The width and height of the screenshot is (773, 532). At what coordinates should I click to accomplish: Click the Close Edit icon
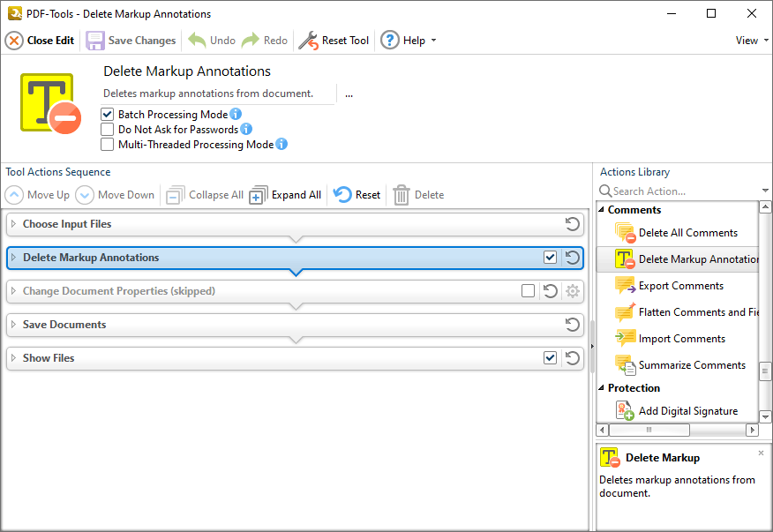coord(14,41)
